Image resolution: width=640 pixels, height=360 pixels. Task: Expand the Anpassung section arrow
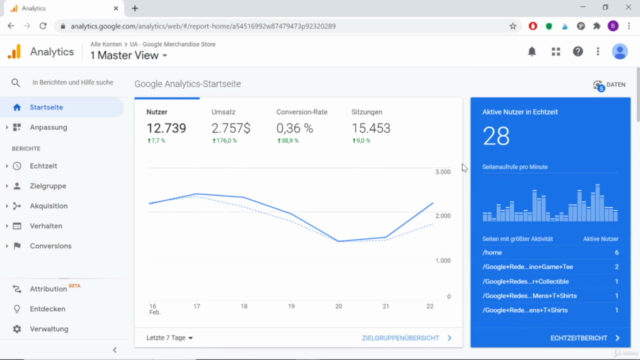7,127
